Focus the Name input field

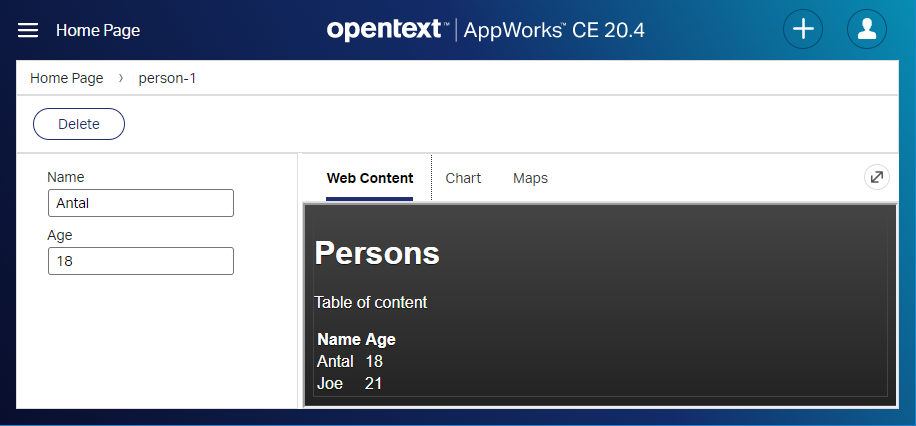pos(140,203)
